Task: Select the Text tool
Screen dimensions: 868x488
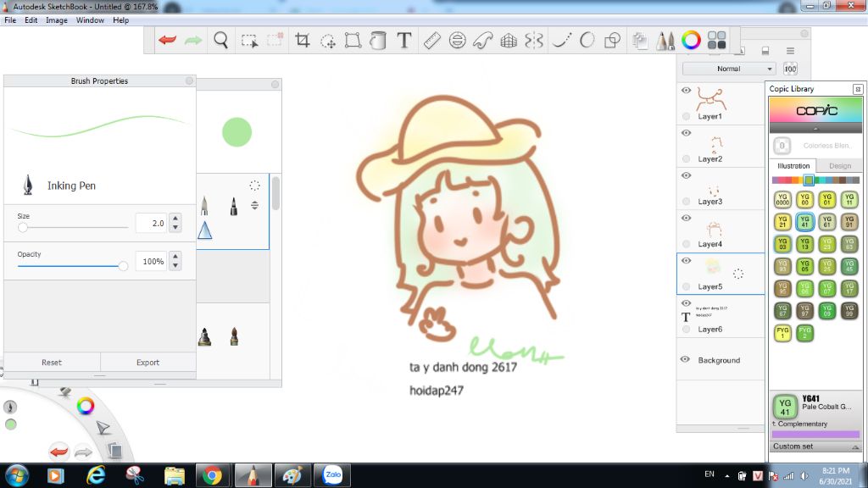Action: coord(404,41)
